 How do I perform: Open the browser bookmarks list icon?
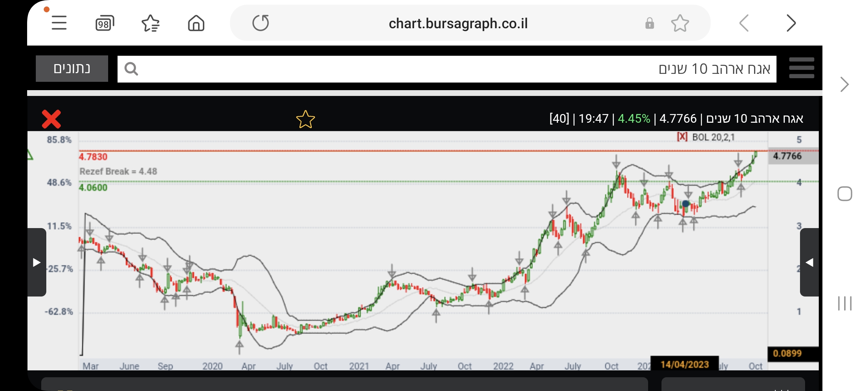(x=150, y=24)
